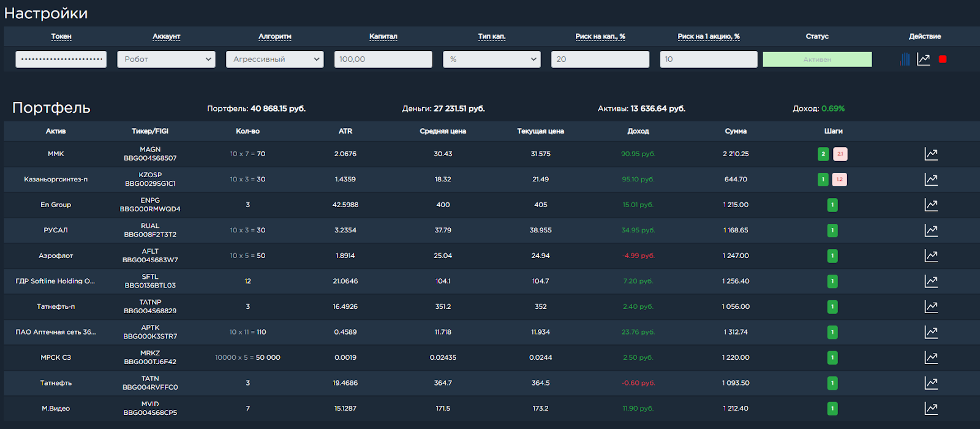Focus the Капитал input field showing 100,00
The width and height of the screenshot is (980, 429).
coord(383,59)
